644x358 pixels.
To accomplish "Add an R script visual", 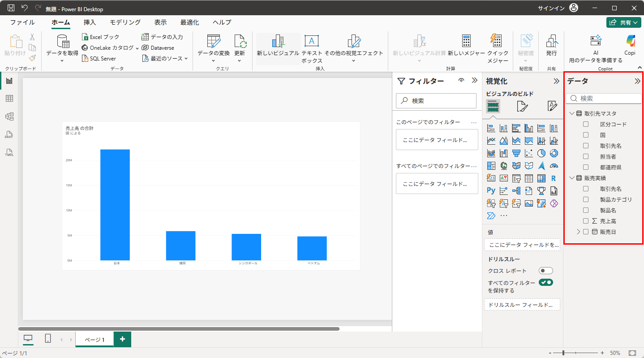I will (554, 178).
